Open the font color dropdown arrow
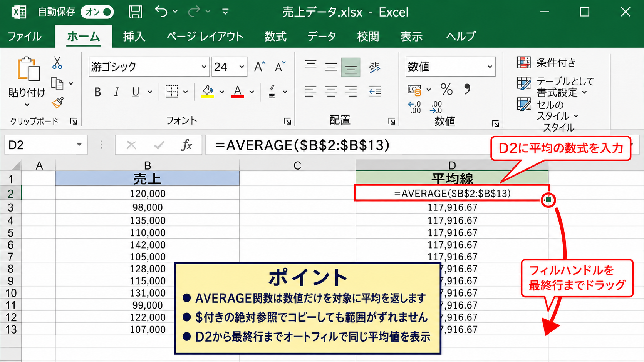This screenshot has width=644, height=362. [252, 92]
